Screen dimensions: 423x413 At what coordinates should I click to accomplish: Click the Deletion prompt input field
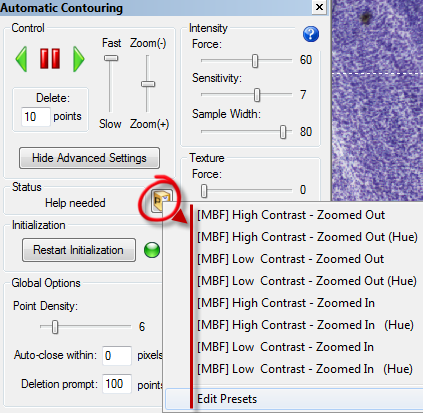(x=117, y=384)
